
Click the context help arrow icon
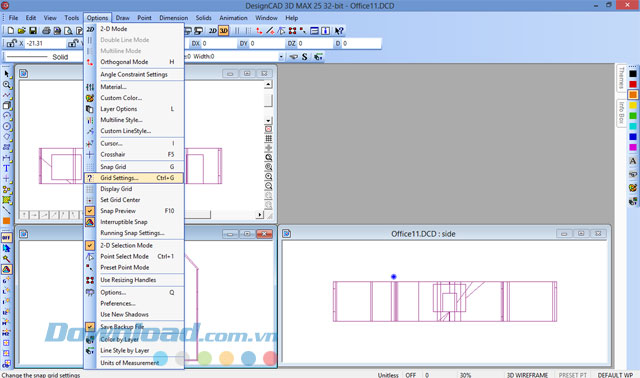[x=339, y=31]
